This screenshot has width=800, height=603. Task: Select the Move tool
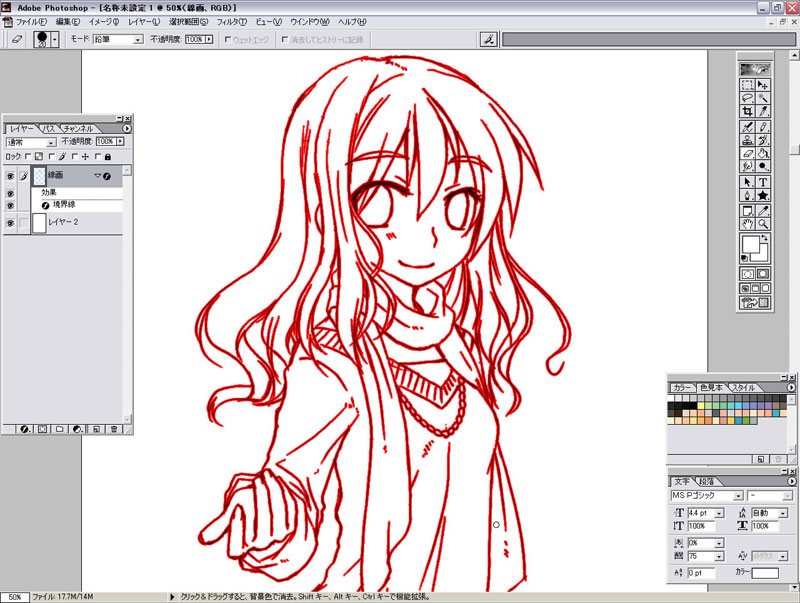(763, 85)
